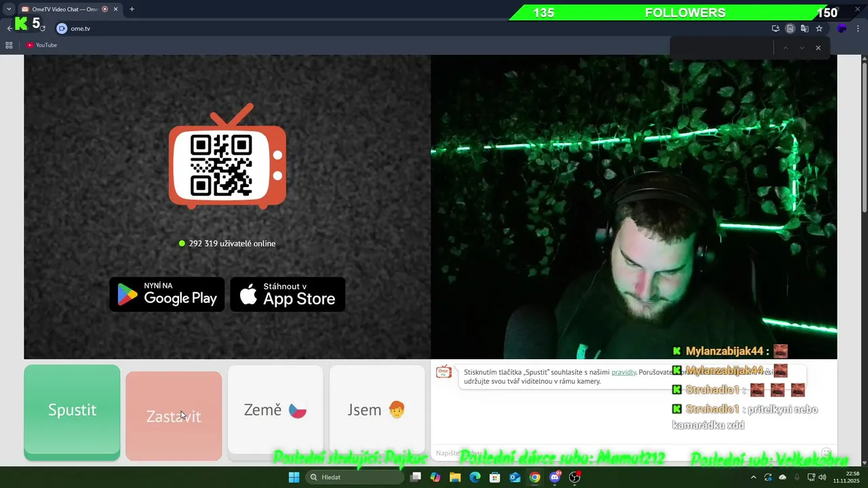Viewport: 868px width, 488px height.
Task: Click the QR code TV logo
Action: point(227,157)
